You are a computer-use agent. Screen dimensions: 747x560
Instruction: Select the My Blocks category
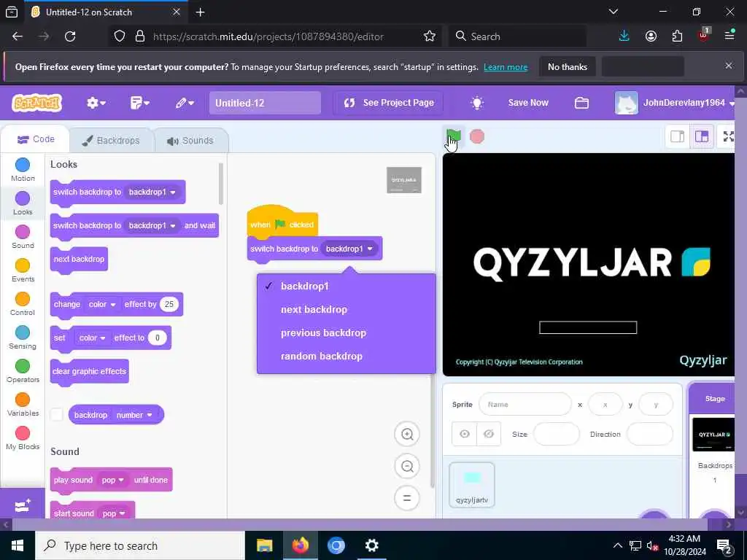(x=23, y=438)
